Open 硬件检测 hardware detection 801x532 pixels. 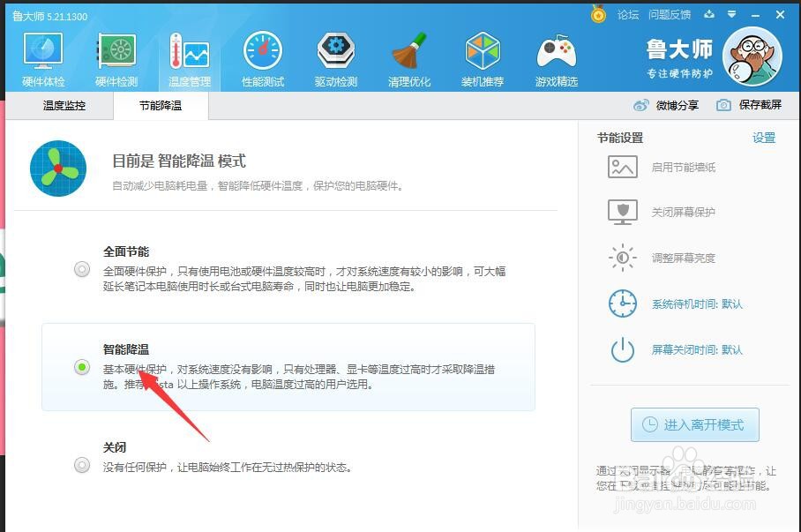[x=116, y=60]
